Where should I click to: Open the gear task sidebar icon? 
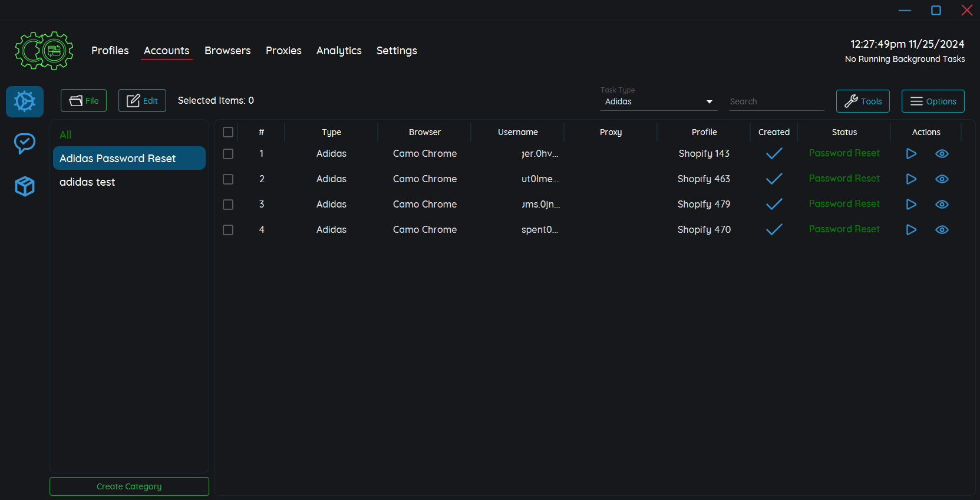25,101
